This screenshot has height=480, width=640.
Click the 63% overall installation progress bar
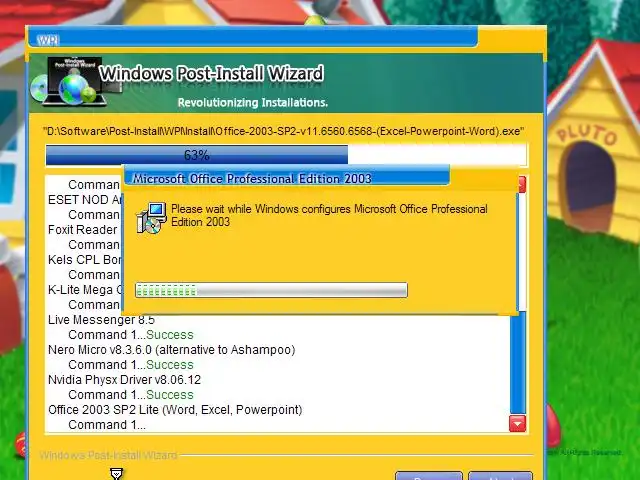point(286,155)
